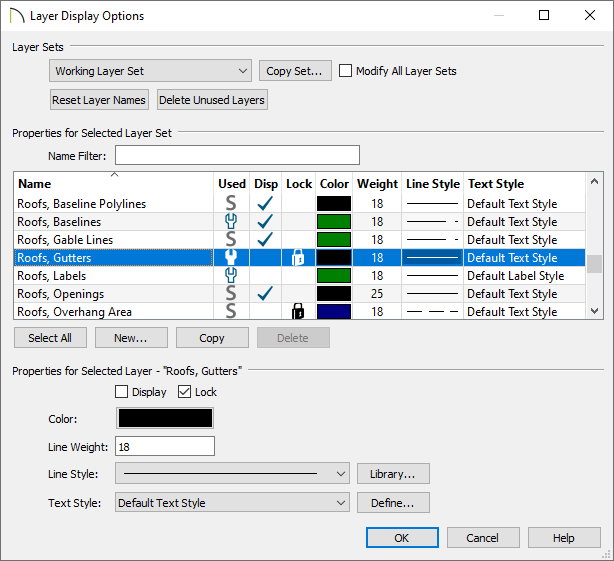614x561 pixels.
Task: Select the Roofs, Overhang Area layer name
Action: click(x=74, y=312)
